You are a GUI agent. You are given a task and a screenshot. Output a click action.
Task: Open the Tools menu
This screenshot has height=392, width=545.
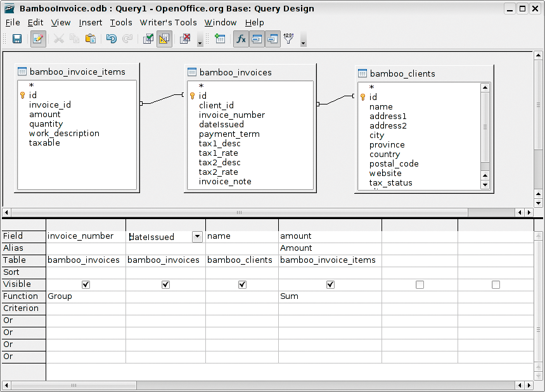121,23
